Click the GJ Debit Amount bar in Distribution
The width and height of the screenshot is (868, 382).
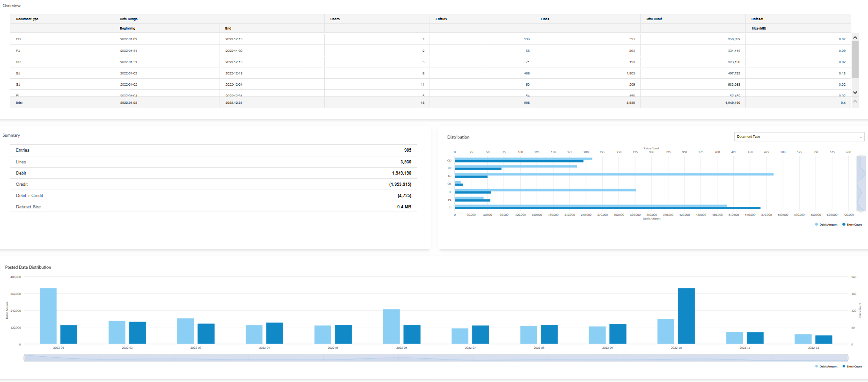(614, 174)
